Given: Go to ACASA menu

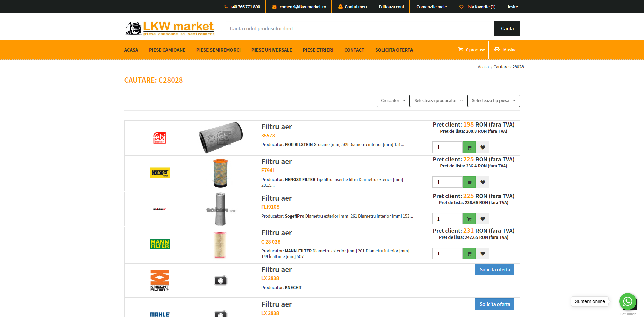Looking at the screenshot, I should click(x=131, y=50).
